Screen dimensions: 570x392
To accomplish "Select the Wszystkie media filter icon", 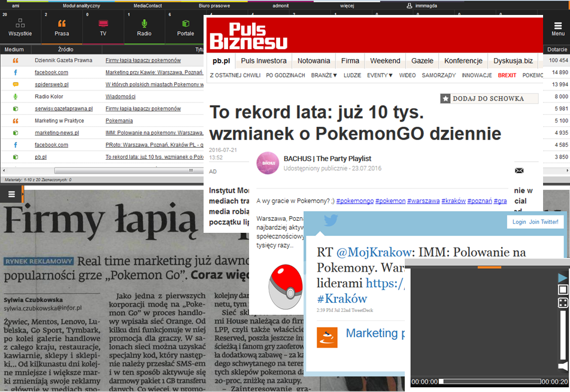I will pos(20,23).
